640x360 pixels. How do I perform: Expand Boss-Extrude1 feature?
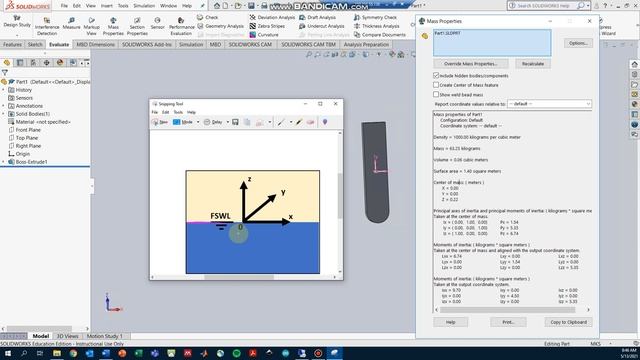pos(4,162)
